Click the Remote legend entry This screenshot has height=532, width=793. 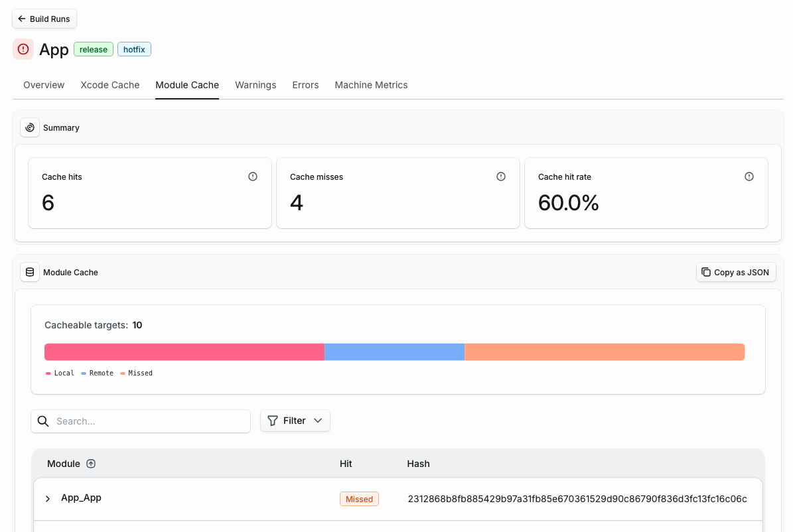[97, 373]
